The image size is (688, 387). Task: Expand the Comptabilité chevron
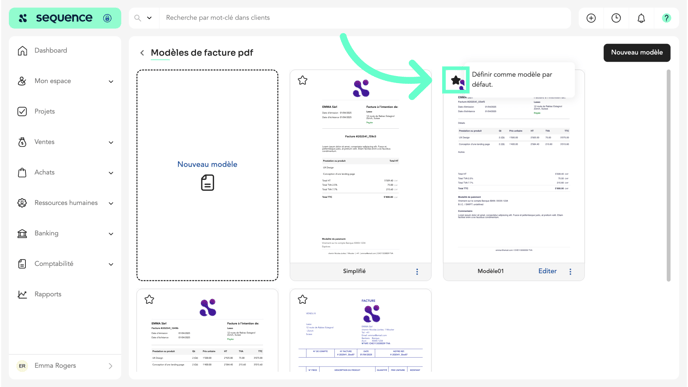click(111, 264)
